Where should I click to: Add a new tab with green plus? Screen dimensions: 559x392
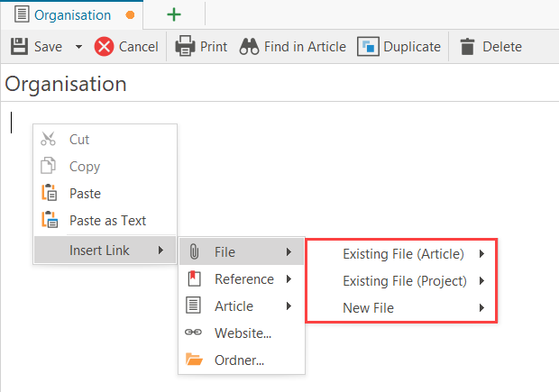click(174, 14)
